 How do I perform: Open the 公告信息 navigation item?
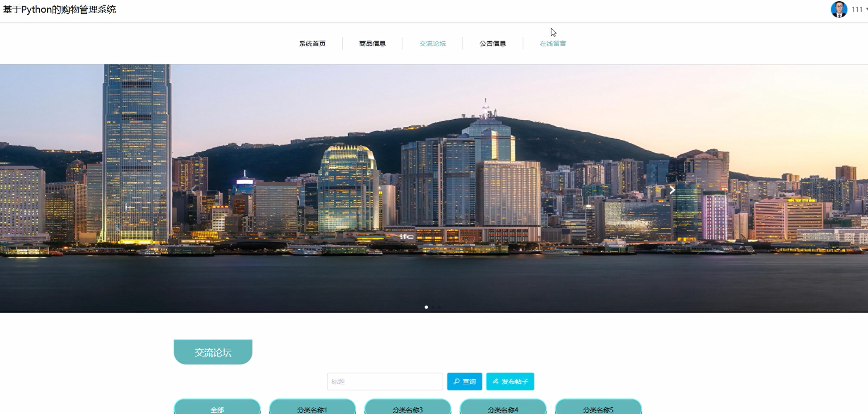(x=492, y=43)
